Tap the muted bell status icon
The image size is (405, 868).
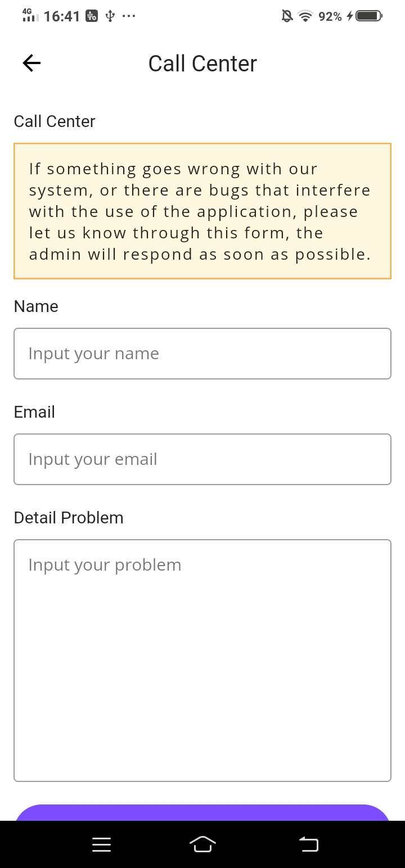click(x=287, y=16)
